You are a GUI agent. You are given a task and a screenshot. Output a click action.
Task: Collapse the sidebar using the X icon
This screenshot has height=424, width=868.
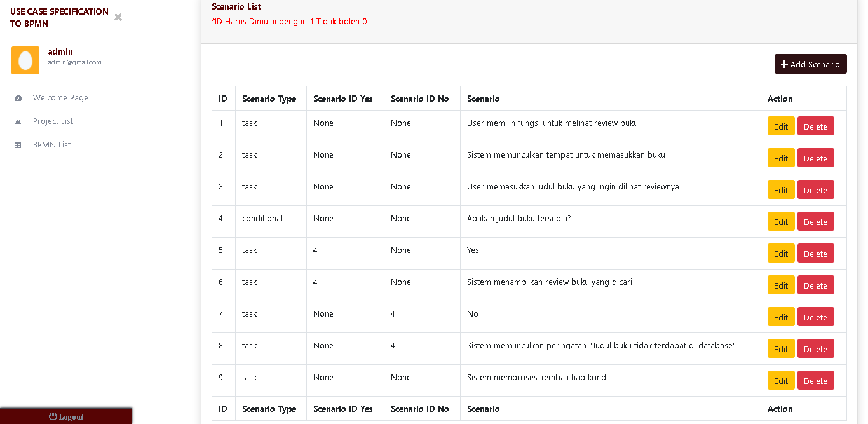point(118,18)
